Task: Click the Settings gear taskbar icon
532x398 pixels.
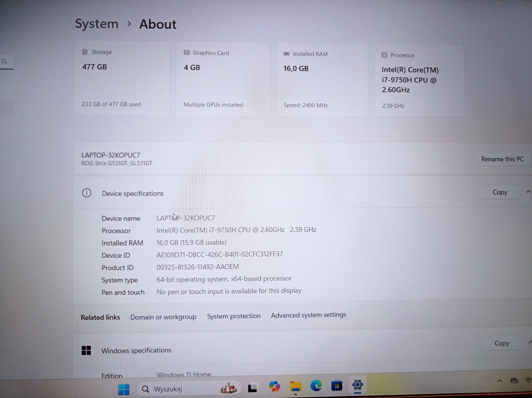Action: [357, 385]
